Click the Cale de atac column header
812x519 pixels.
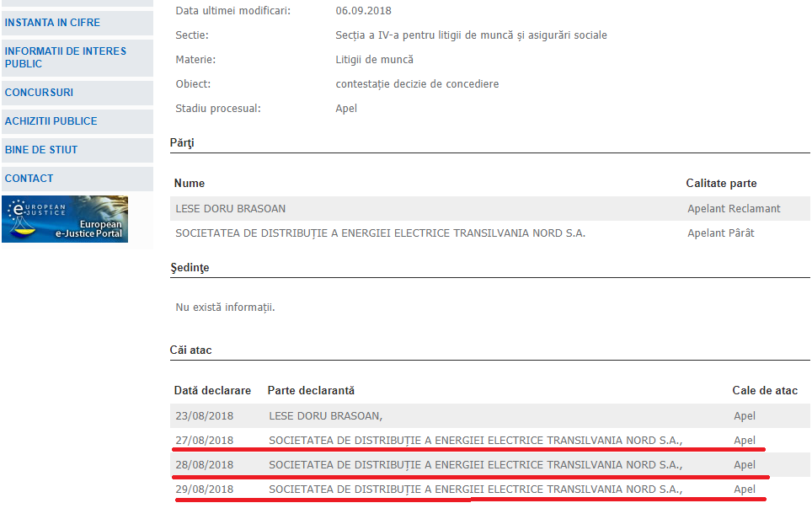pyautogui.click(x=765, y=391)
